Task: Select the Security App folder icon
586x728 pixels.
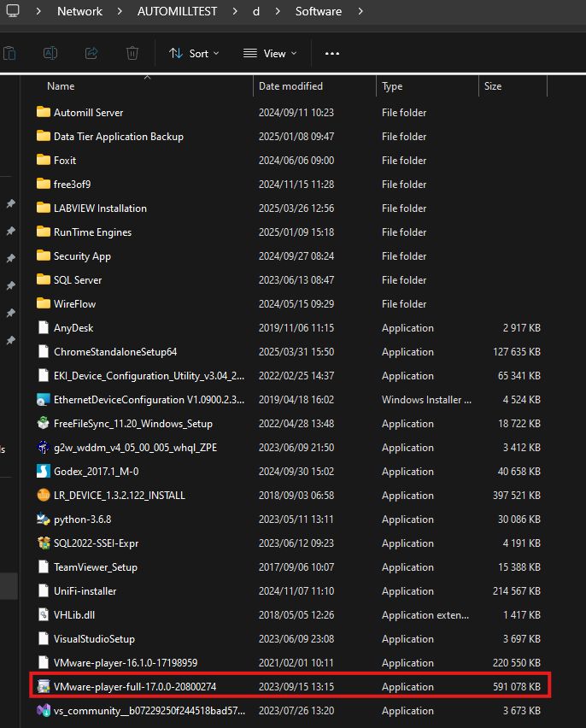Action: (x=44, y=255)
